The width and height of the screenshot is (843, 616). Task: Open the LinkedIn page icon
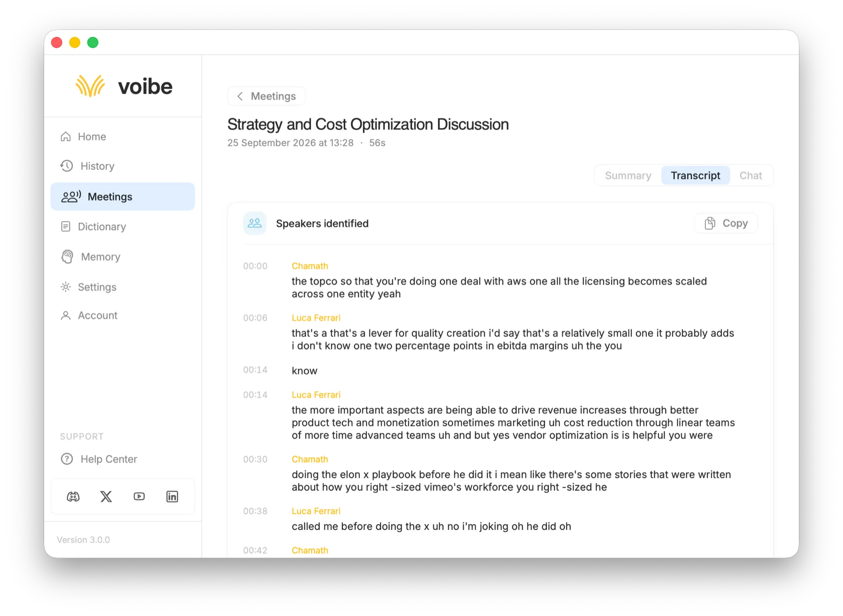coord(172,497)
